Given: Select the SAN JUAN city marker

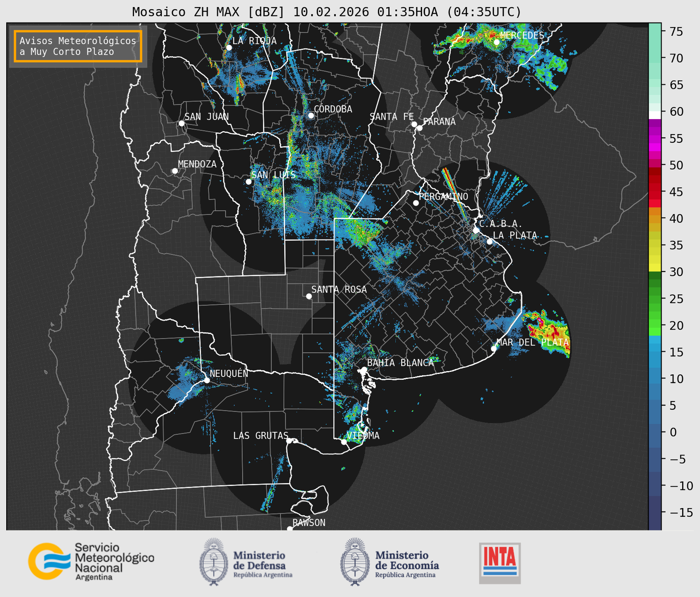Looking at the screenshot, I should (x=181, y=123).
